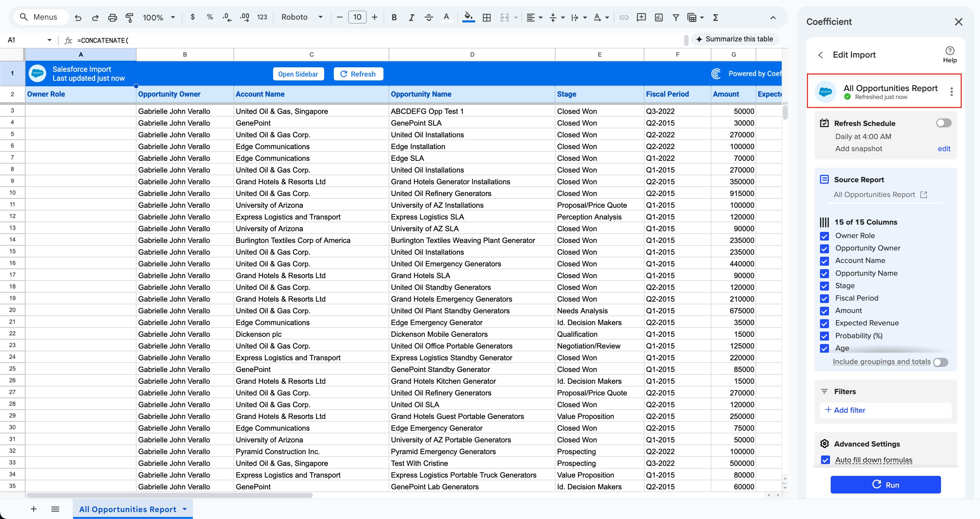980x519 pixels.
Task: Open the A1 name box dropdown
Action: [x=49, y=40]
